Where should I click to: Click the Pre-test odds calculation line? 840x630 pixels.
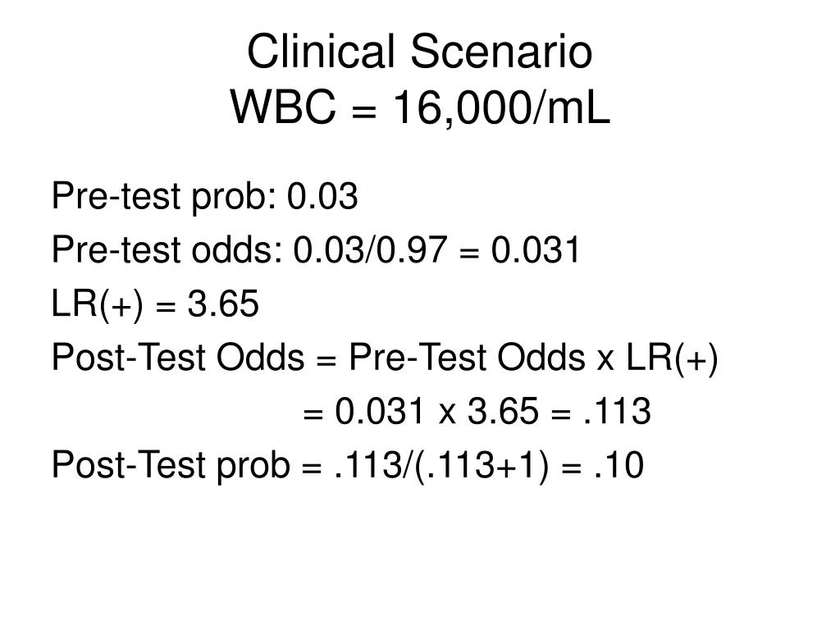point(316,250)
